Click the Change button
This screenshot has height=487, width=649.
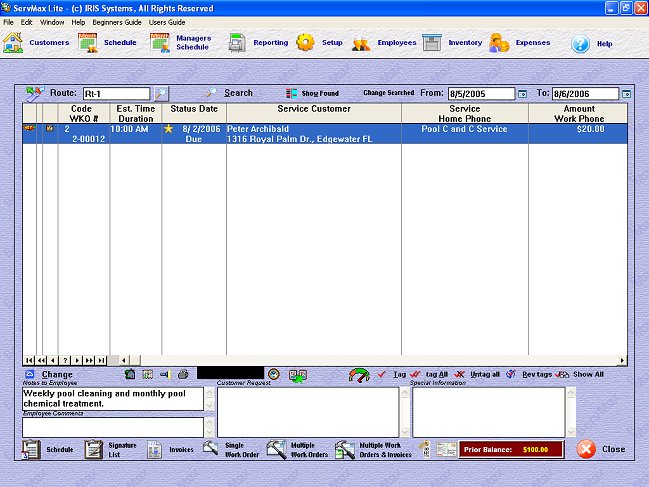click(49, 374)
